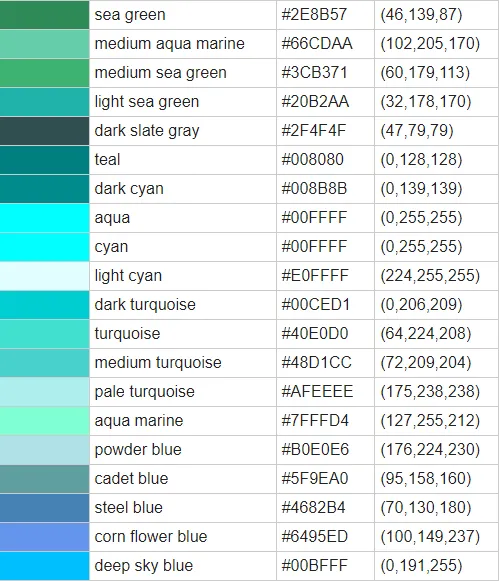This screenshot has width=499, height=581.
Task: Click hex code #B0E0E6
Action: point(315,449)
